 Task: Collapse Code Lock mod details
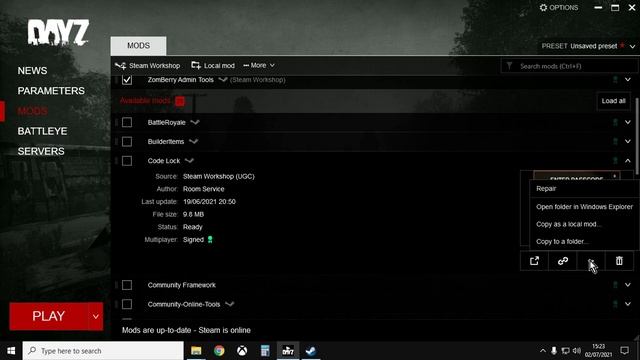click(628, 160)
